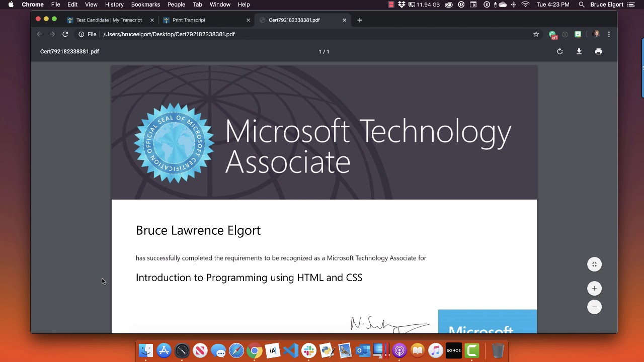Open News app from the dock
The width and height of the screenshot is (644, 362).
pyautogui.click(x=200, y=350)
